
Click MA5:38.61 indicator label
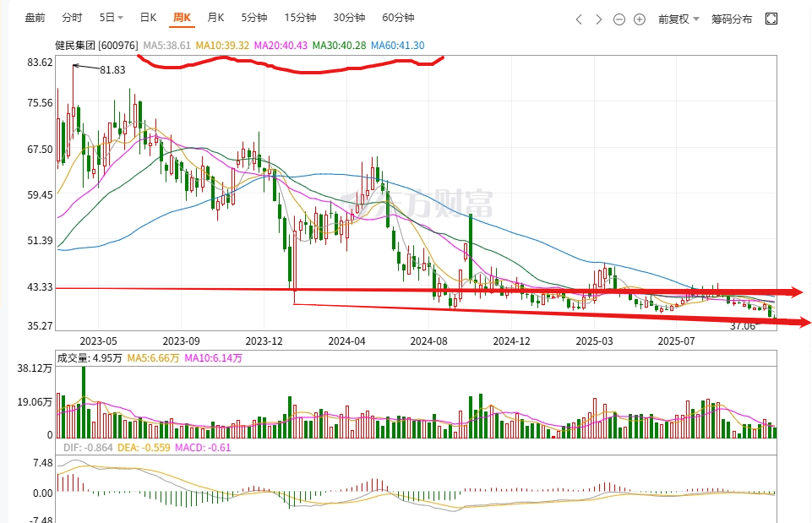pyautogui.click(x=166, y=46)
